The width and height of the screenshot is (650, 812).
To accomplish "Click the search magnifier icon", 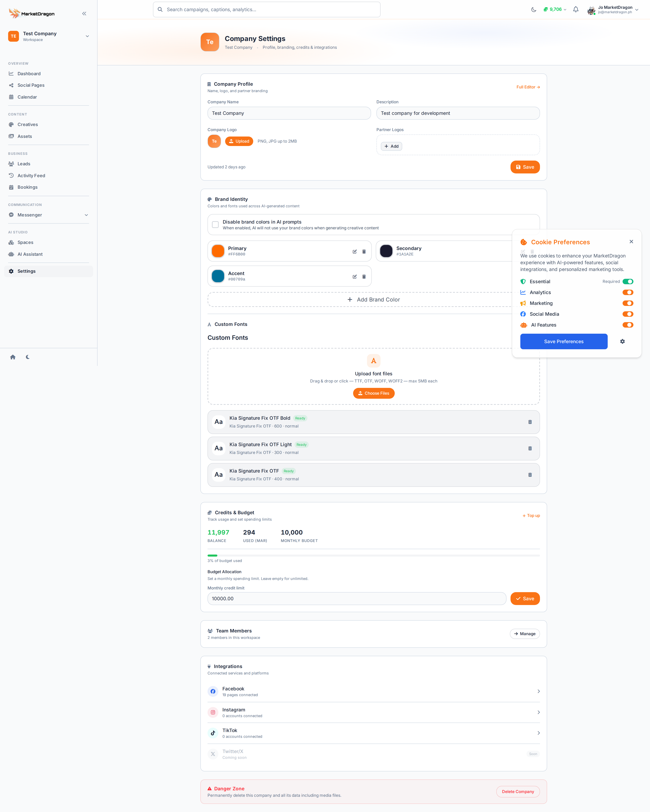I will click(160, 9).
